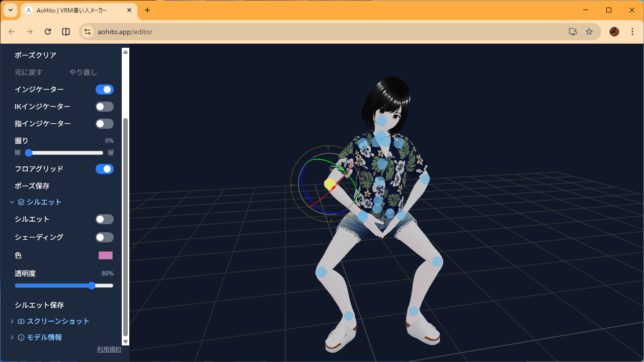Open the Chrome three-dot menu

pos(632,32)
